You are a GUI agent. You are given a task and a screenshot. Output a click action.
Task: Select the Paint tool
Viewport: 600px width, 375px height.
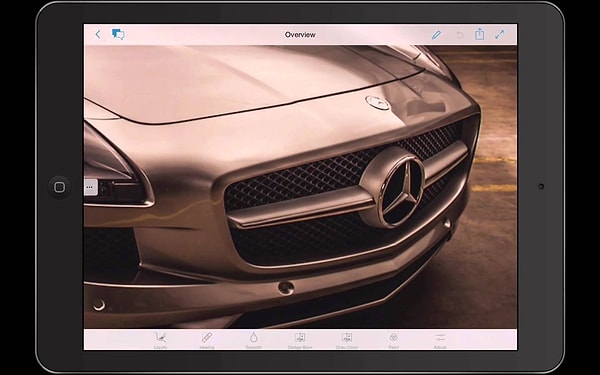point(393,340)
